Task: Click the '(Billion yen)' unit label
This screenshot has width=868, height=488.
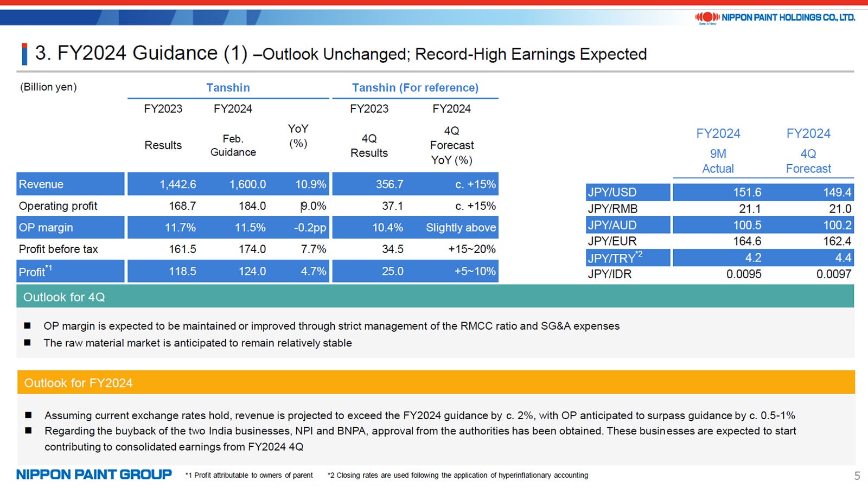Action: pos(48,87)
